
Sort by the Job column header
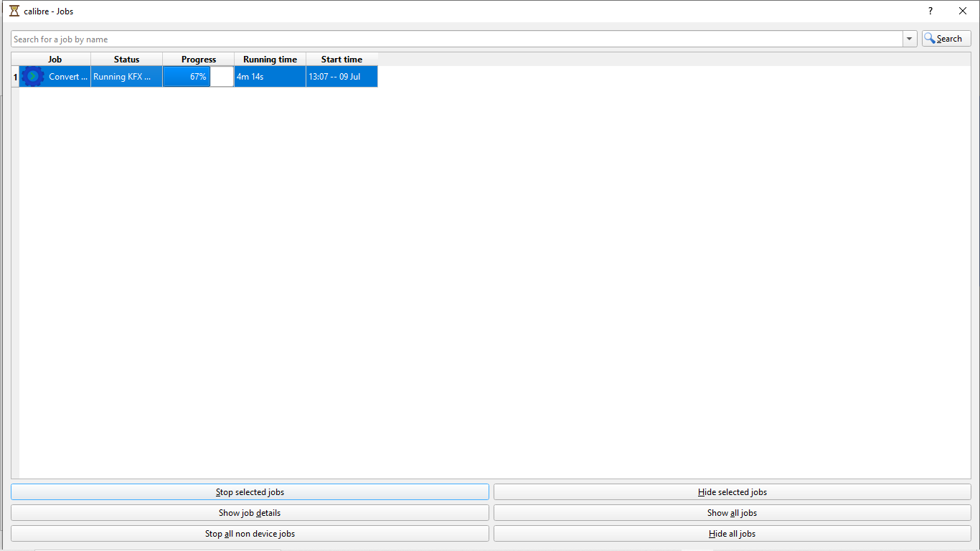pos(55,59)
